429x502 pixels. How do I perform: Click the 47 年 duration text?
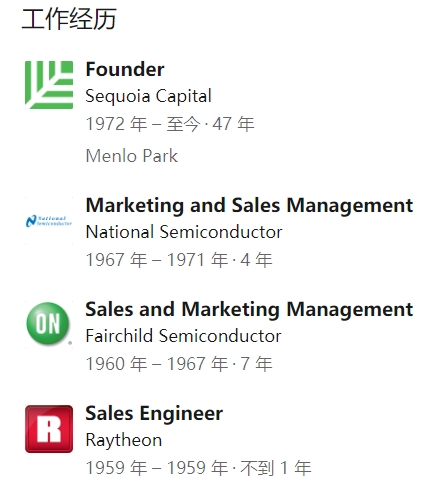tap(234, 124)
